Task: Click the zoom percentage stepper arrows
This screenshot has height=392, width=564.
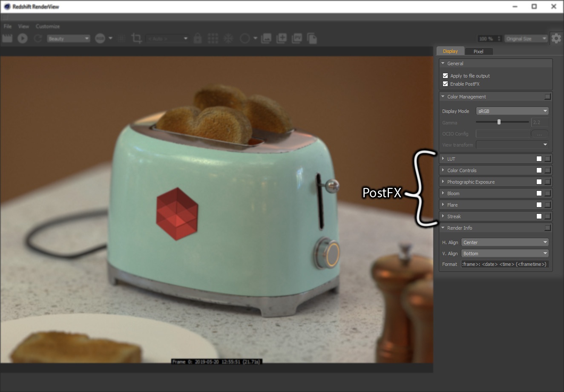Action: tap(499, 38)
